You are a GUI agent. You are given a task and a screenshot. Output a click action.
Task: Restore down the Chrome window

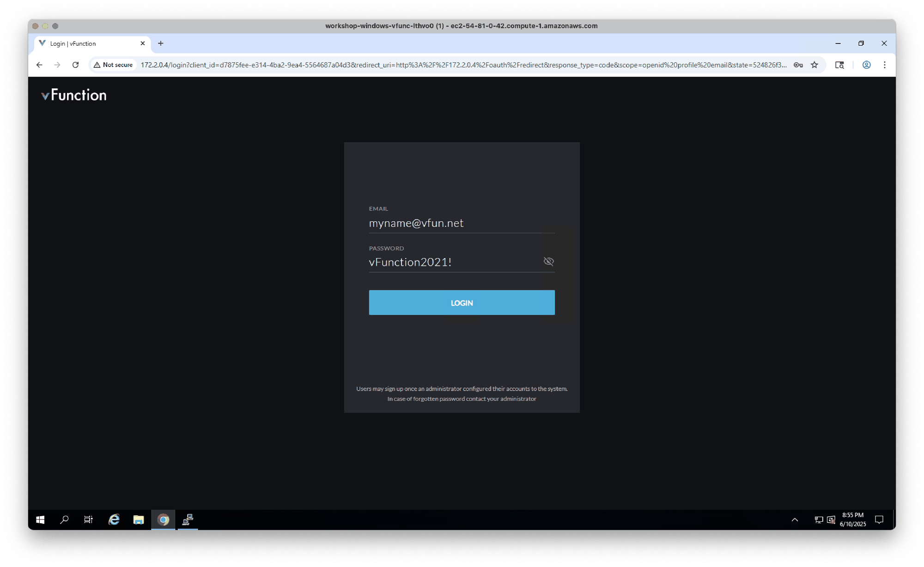pyautogui.click(x=861, y=43)
